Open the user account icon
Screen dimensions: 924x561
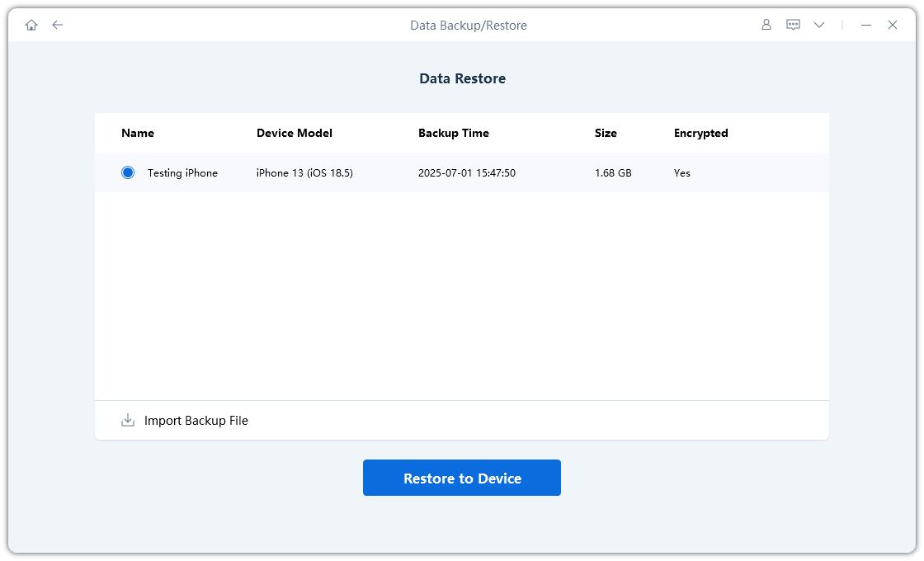[x=766, y=26]
